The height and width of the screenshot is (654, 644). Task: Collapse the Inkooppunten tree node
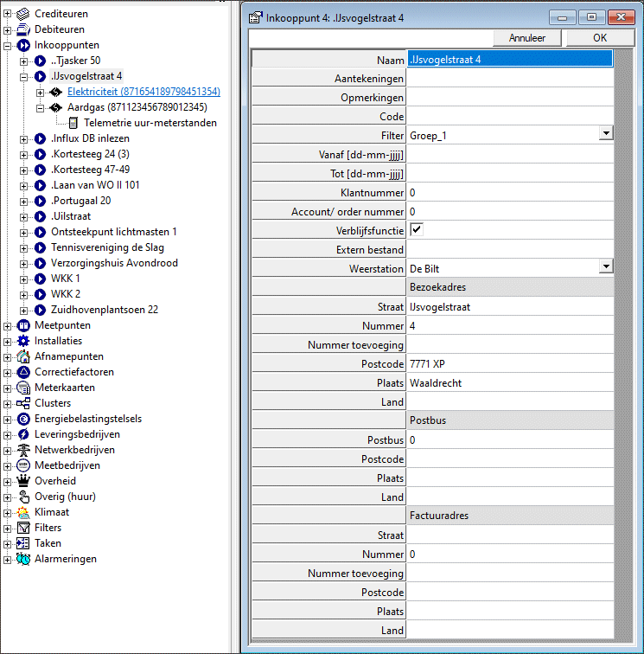click(x=8, y=45)
